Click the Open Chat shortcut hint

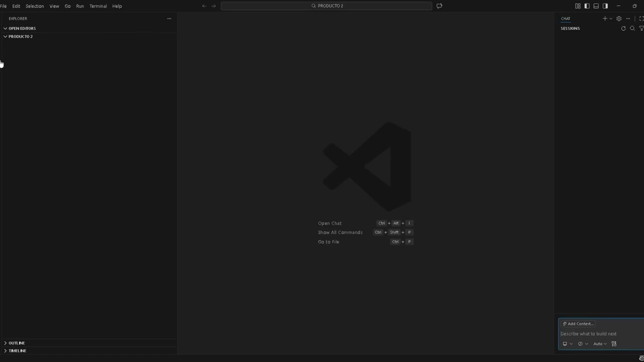[x=330, y=223]
